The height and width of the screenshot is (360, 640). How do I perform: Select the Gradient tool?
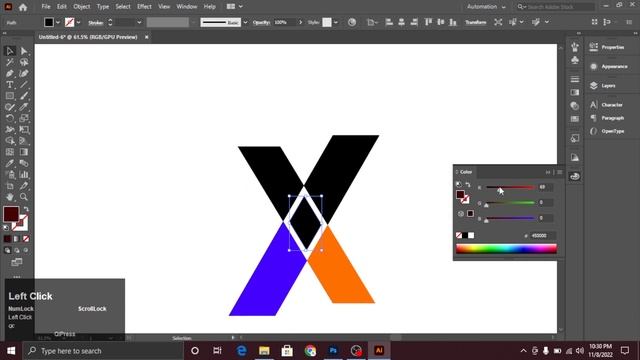pos(24,152)
